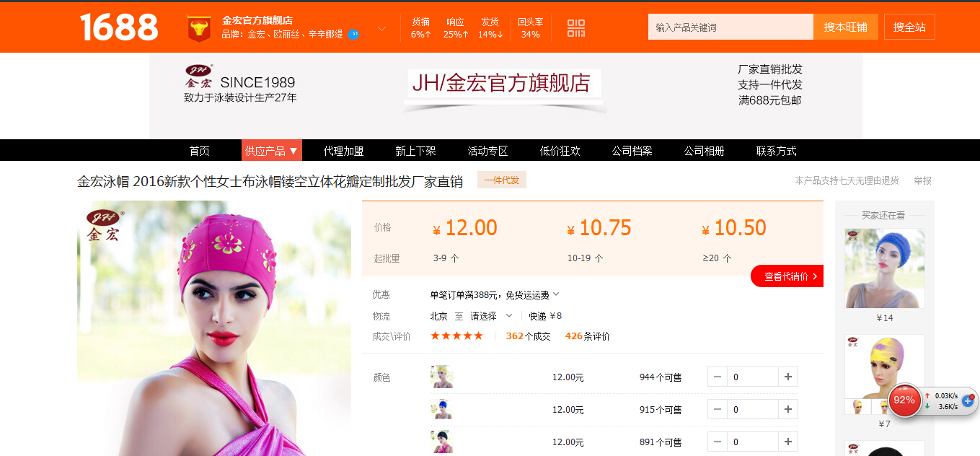Click the blue Wangwang chat icon

click(353, 34)
